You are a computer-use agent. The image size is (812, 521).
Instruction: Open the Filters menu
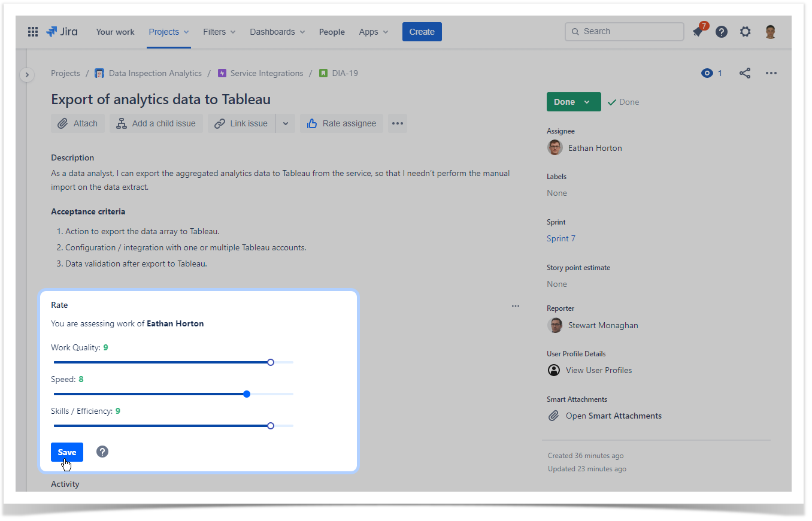tap(219, 32)
